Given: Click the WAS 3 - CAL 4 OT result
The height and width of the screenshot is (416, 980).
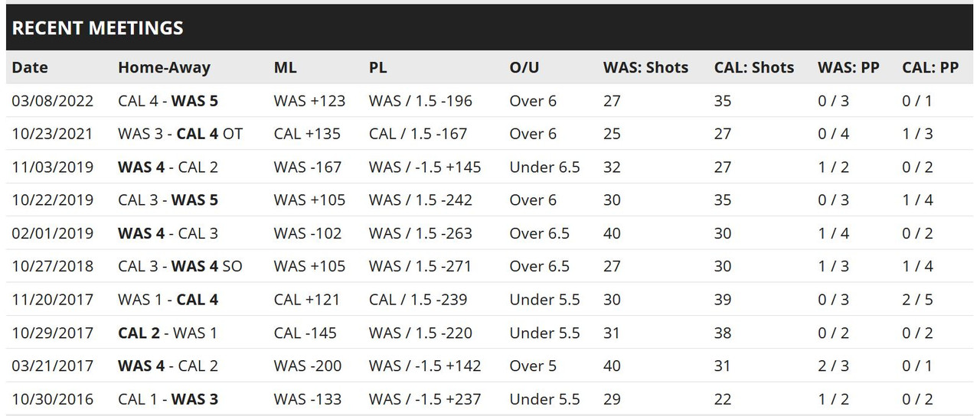Looking at the screenshot, I should point(180,133).
